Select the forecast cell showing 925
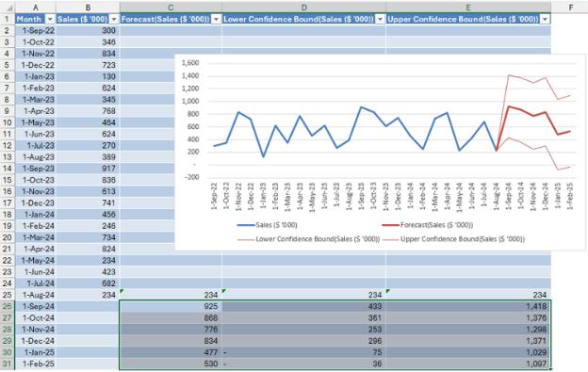 click(x=171, y=306)
